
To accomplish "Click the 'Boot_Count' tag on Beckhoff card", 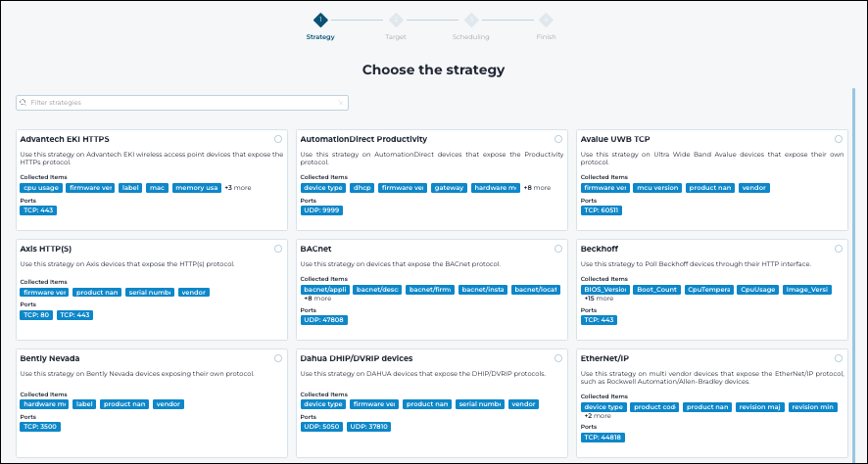I will [656, 290].
